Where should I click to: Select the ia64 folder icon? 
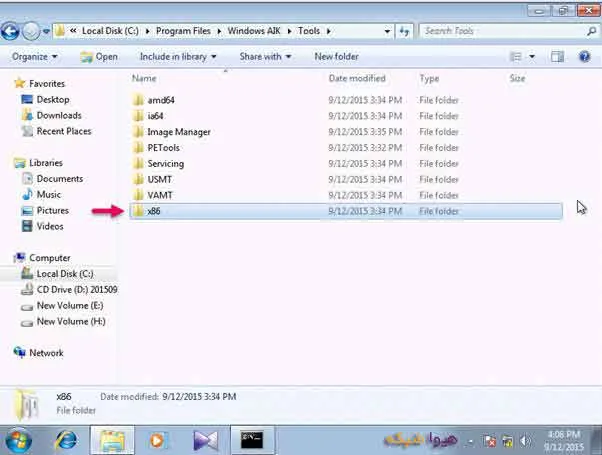(x=138, y=116)
